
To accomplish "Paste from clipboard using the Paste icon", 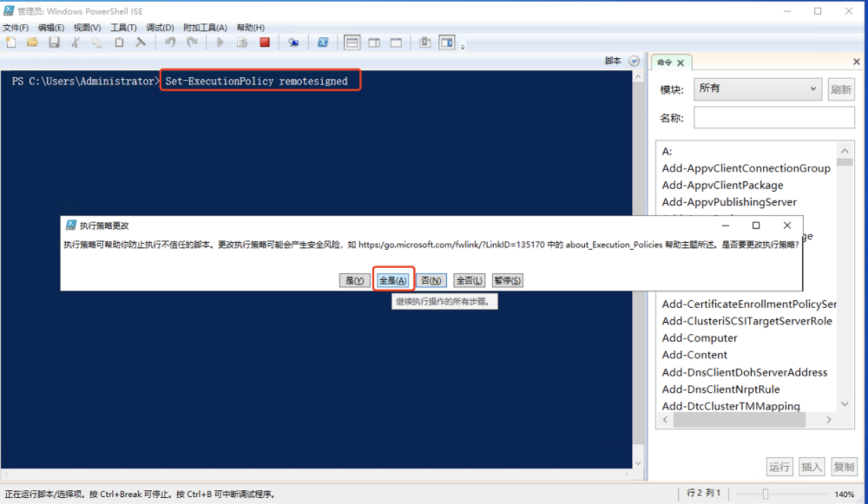I will pos(119,43).
